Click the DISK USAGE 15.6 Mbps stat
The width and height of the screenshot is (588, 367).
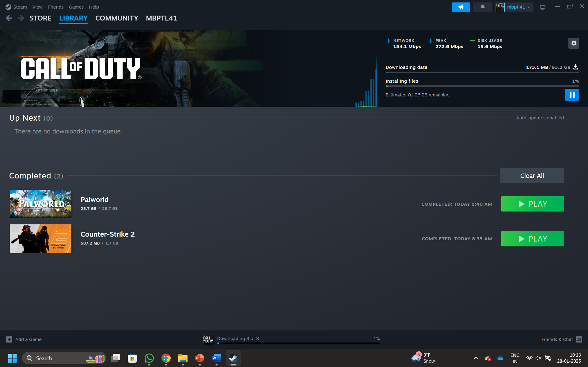(x=486, y=43)
